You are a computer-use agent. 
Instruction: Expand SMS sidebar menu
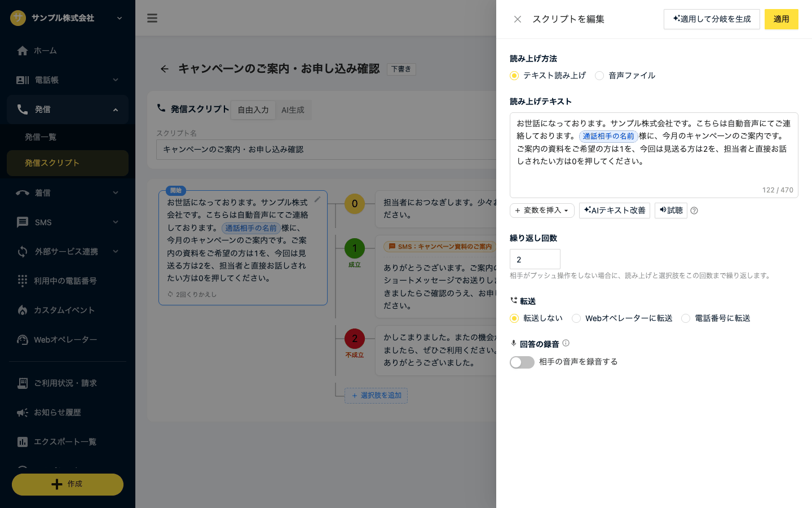[68, 222]
